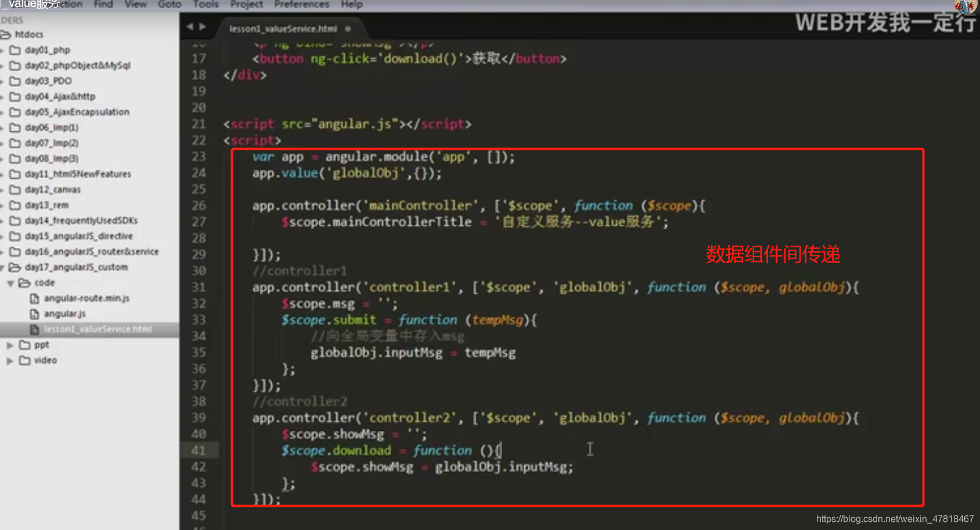Go to previous tab arrow

click(x=190, y=27)
